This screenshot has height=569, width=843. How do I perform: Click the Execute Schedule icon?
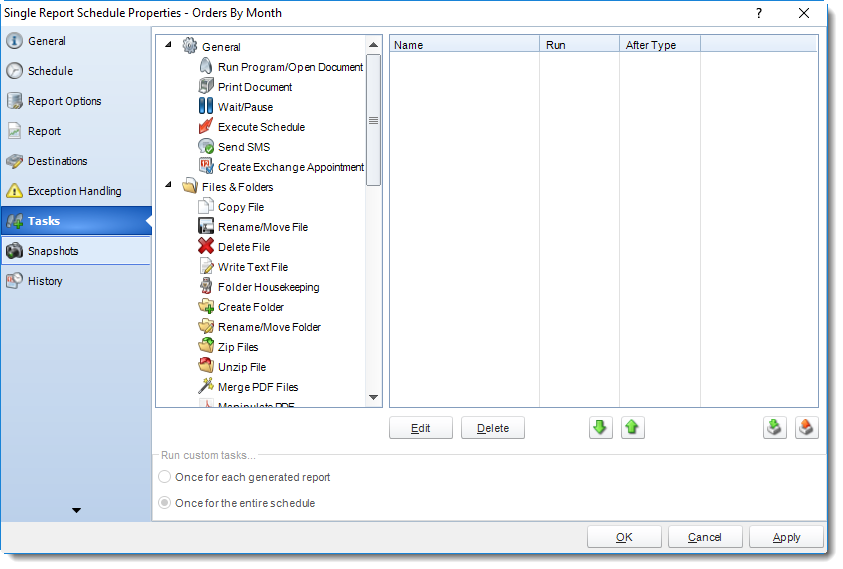tap(206, 126)
